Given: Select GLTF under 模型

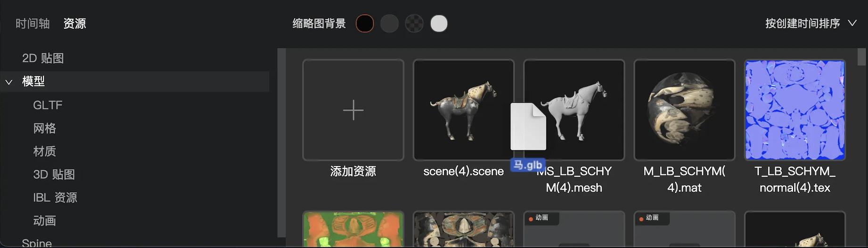Looking at the screenshot, I should coord(48,105).
